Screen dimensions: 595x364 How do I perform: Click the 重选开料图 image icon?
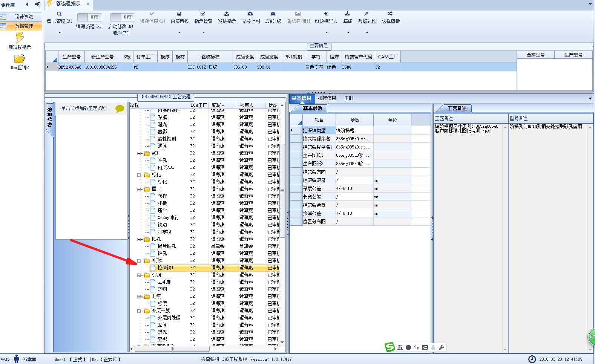coord(298,14)
